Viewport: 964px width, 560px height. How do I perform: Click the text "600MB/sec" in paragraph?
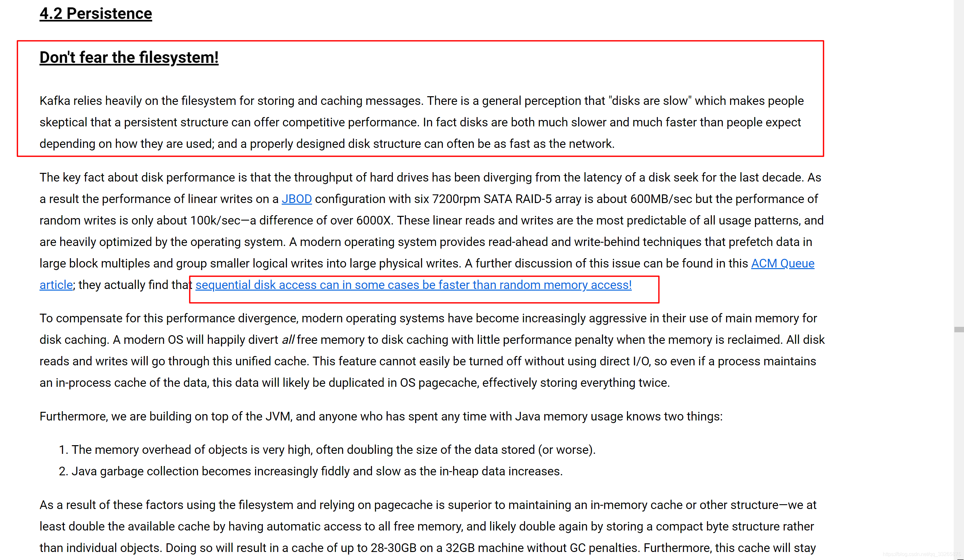click(661, 199)
